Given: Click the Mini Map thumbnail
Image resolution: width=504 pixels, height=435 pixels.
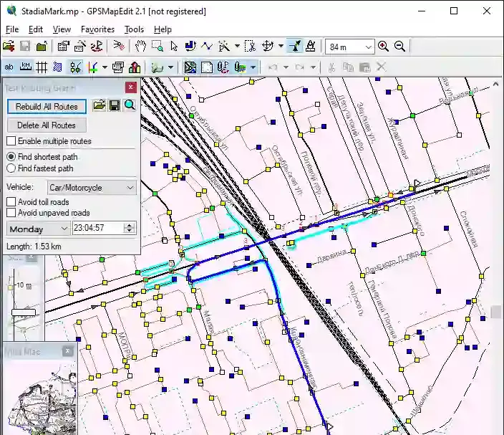Looking at the screenshot, I should point(40,398).
